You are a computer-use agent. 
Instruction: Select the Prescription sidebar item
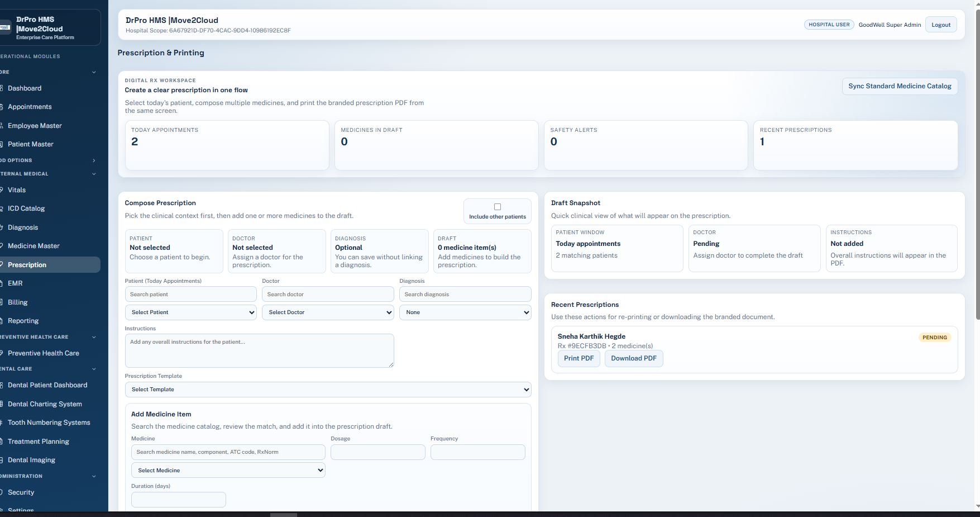tap(49, 265)
